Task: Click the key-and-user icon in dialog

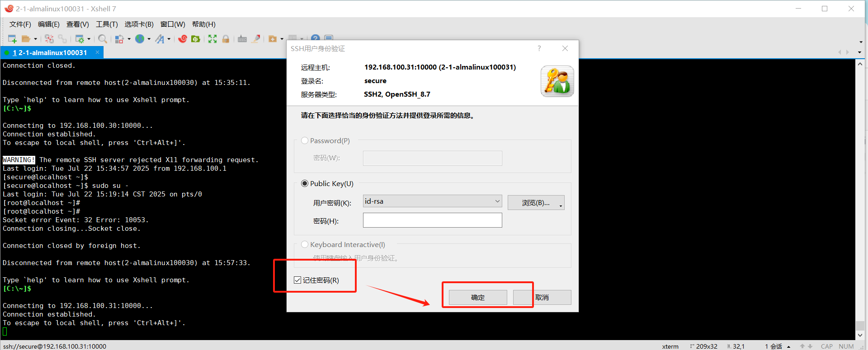Action: point(557,81)
